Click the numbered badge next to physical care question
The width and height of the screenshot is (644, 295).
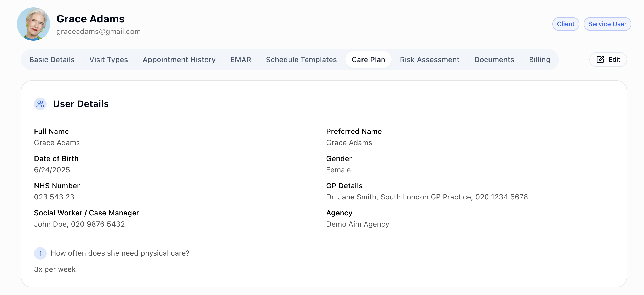click(x=40, y=253)
